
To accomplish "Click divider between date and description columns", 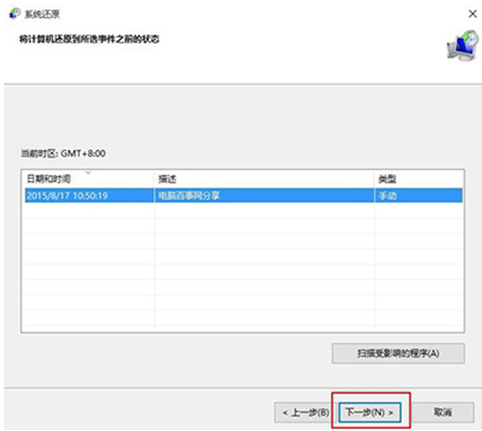I will pos(154,179).
